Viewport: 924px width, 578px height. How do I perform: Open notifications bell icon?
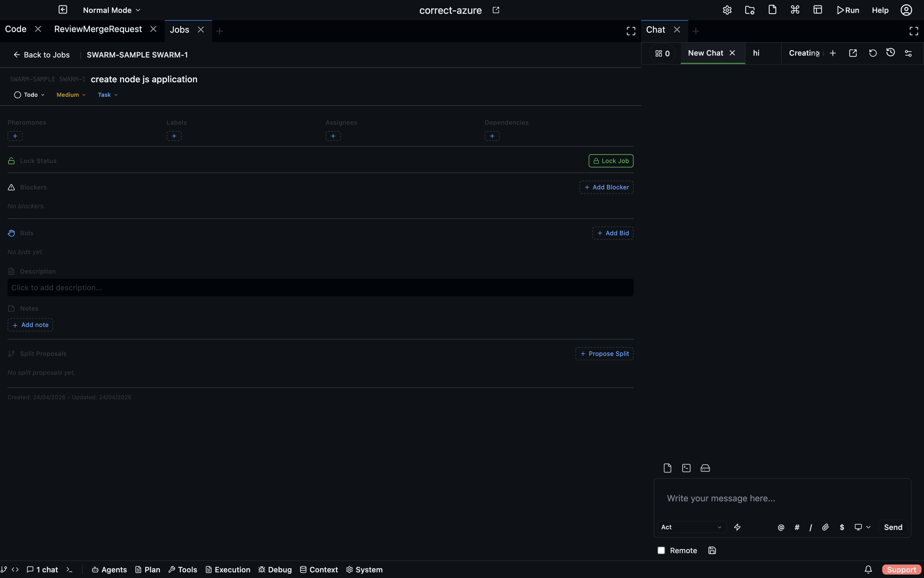coord(868,570)
